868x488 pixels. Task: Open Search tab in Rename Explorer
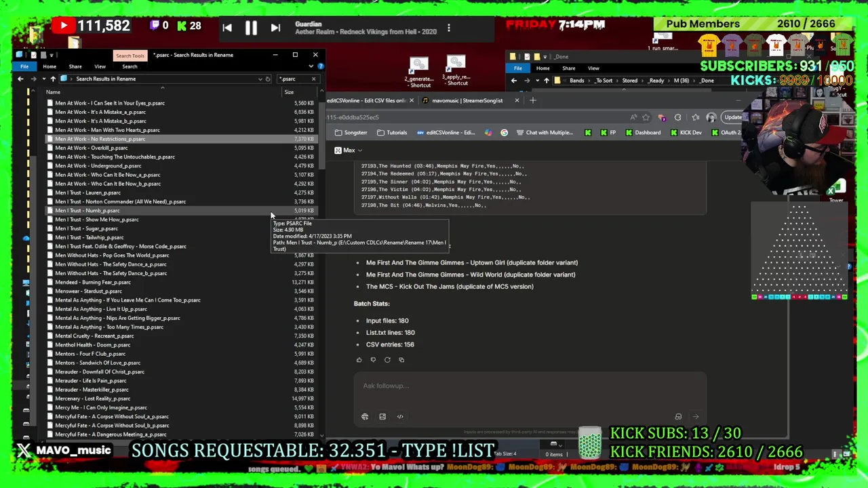point(130,66)
